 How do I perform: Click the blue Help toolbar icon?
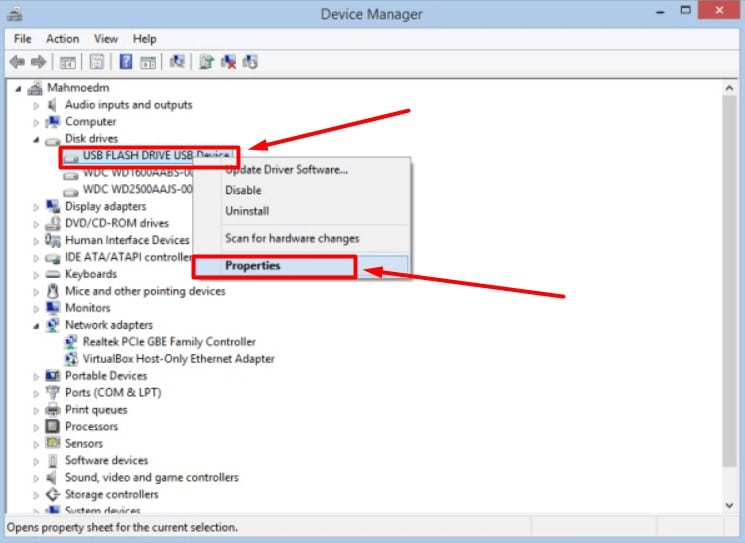point(127,62)
